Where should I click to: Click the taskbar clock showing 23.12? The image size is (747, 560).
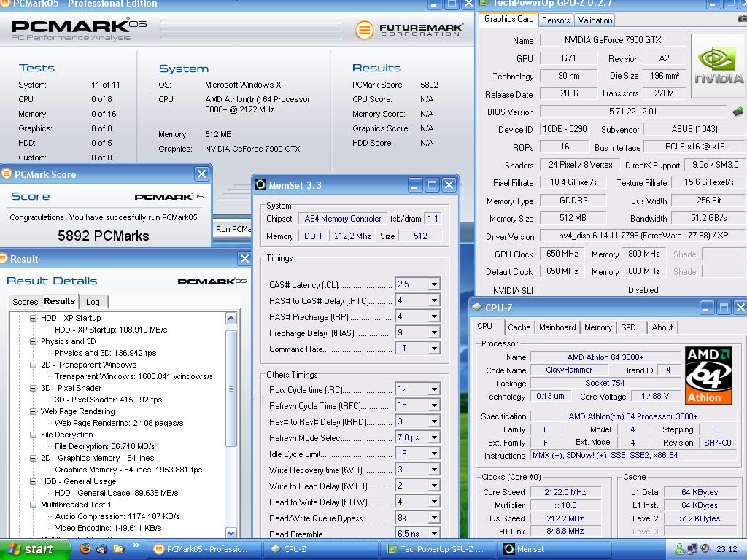[x=727, y=549]
